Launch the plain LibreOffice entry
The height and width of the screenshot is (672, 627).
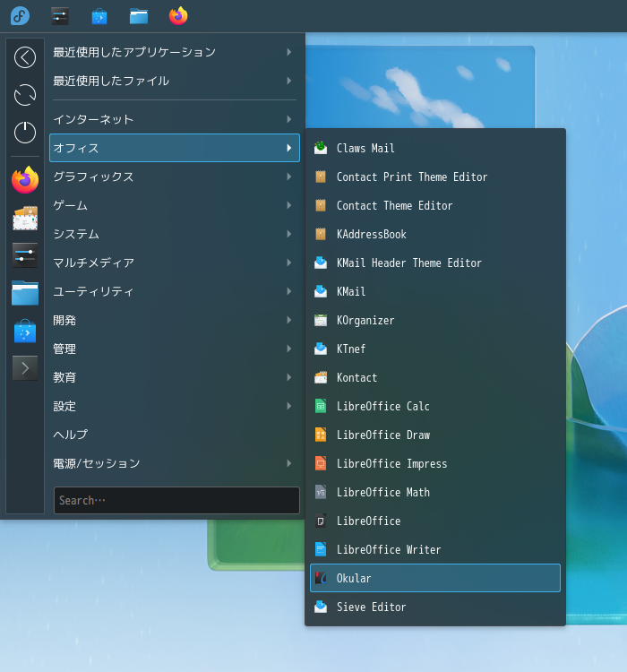435,521
